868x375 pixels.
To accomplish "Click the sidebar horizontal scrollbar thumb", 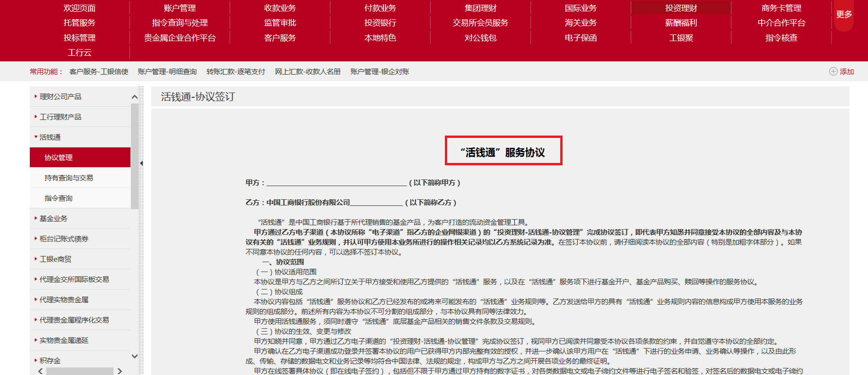I will click(79, 371).
